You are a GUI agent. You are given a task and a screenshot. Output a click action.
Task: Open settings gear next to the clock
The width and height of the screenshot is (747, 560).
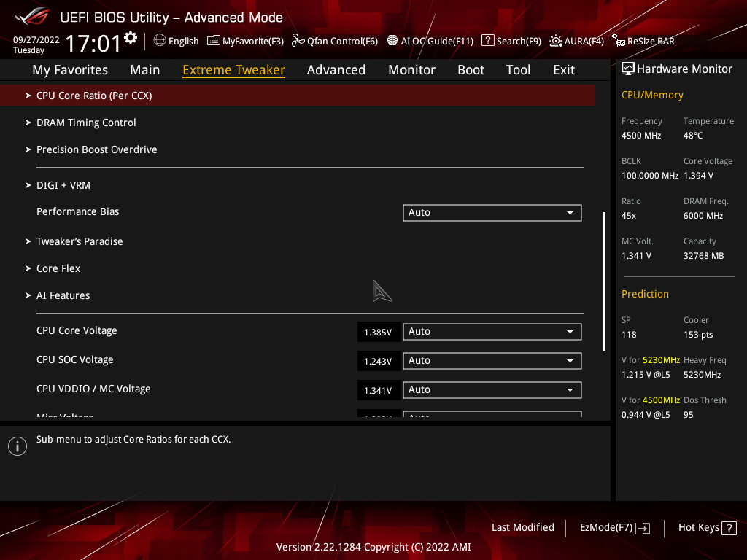pyautogui.click(x=131, y=38)
